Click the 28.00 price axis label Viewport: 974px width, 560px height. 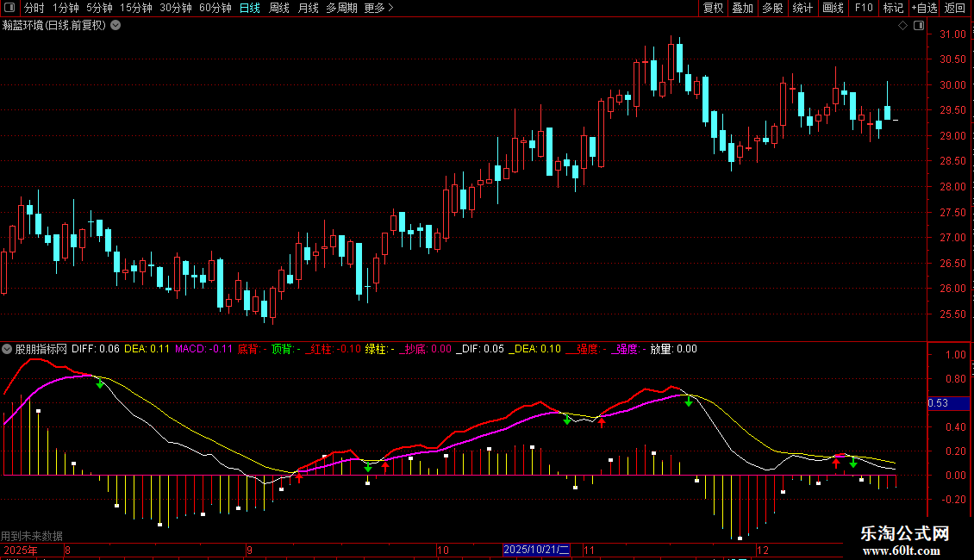coord(952,187)
